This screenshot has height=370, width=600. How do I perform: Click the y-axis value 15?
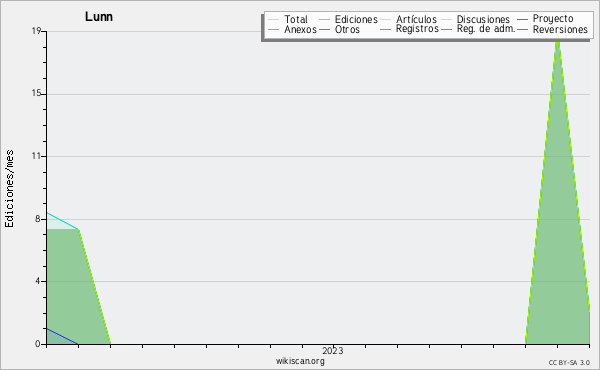(36, 94)
